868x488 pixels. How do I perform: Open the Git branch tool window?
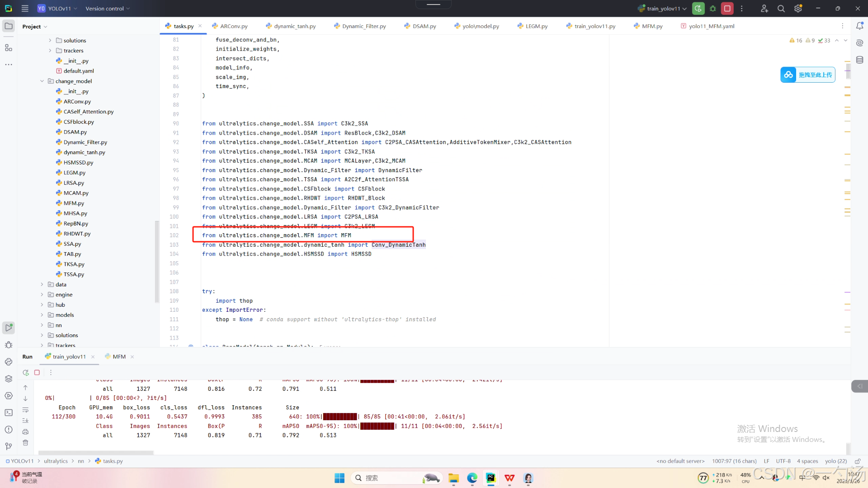click(9, 446)
